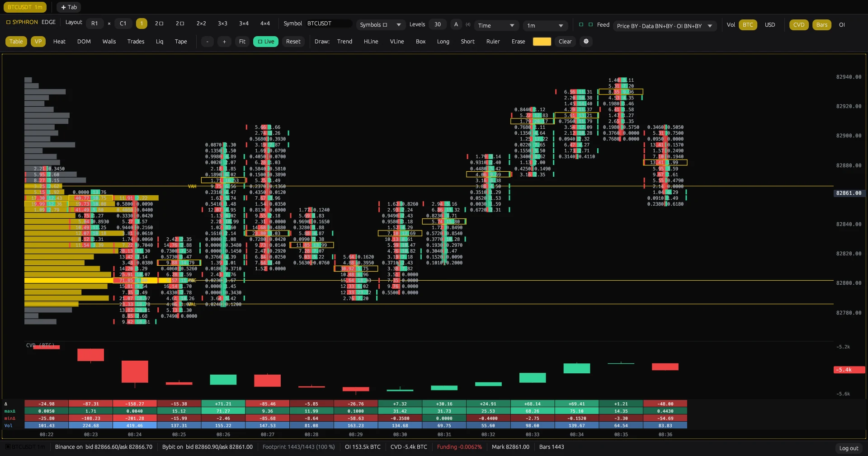
Task: Switch volume unit to USD
Action: click(x=770, y=25)
